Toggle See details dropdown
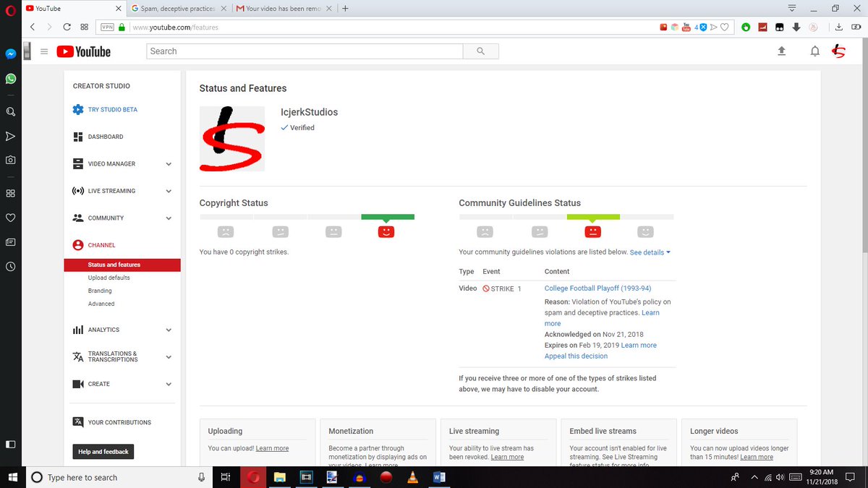 (650, 252)
